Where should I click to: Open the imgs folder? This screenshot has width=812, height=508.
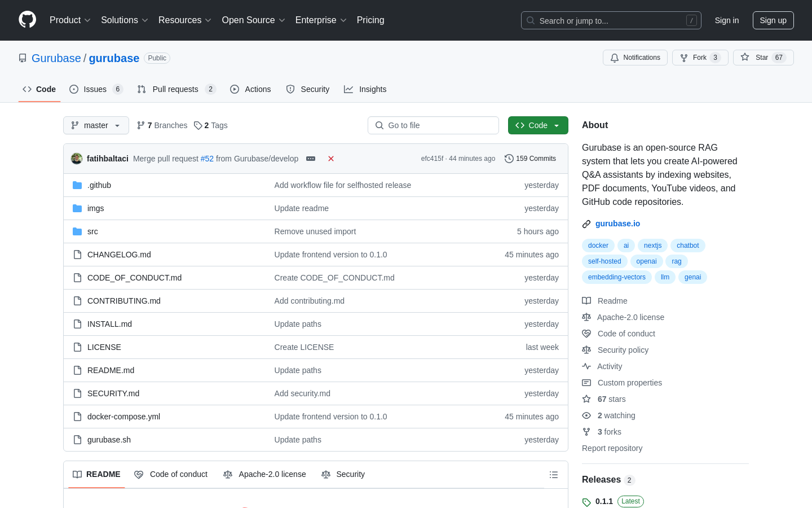click(x=95, y=208)
